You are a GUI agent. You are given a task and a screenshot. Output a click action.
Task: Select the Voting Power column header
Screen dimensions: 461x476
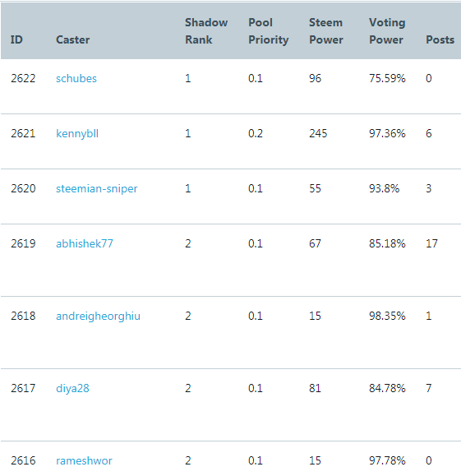click(387, 31)
